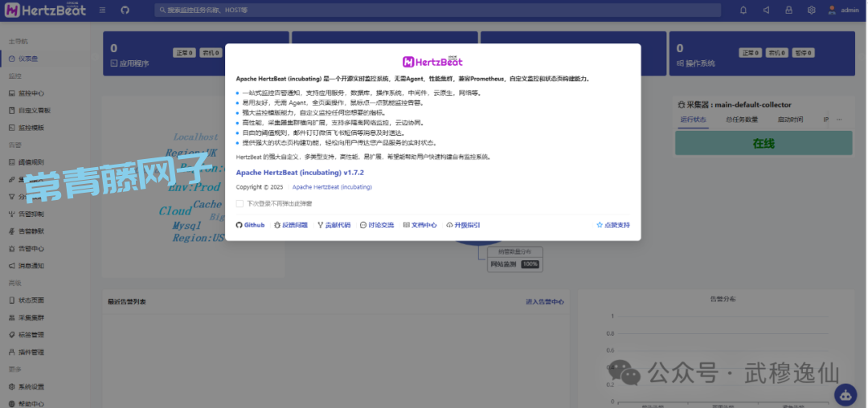
Task: Open notifications via the bell icon
Action: [743, 10]
